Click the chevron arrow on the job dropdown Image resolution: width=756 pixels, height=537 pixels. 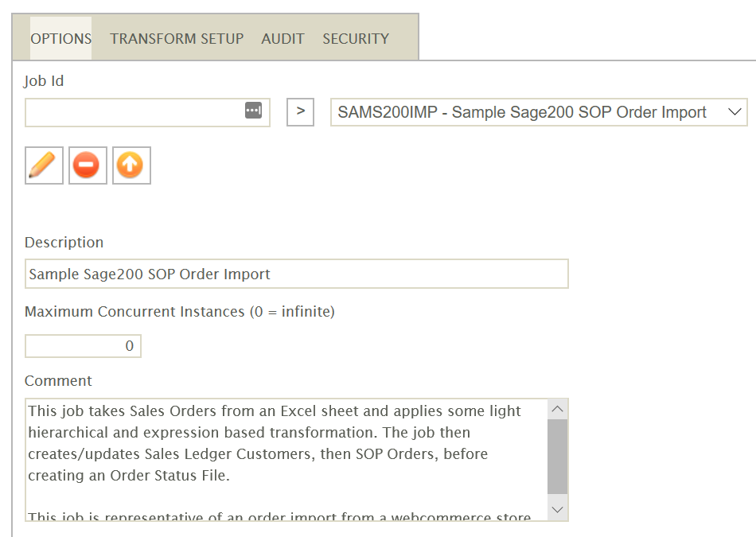[x=735, y=112]
